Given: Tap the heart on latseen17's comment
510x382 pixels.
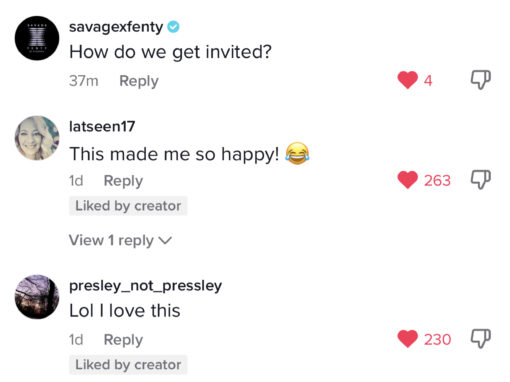Looking at the screenshot, I should (x=407, y=180).
